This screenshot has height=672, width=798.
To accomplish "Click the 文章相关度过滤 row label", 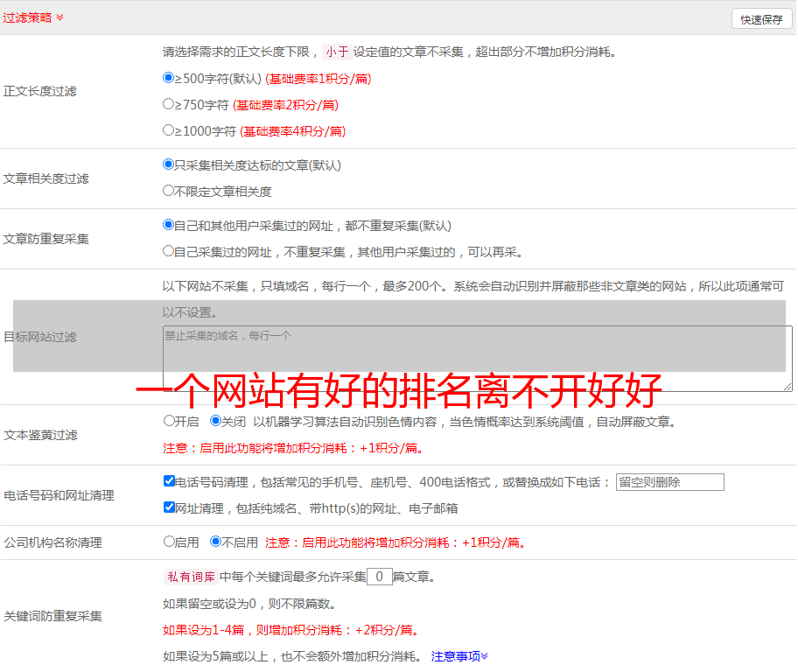I will pos(45,178).
